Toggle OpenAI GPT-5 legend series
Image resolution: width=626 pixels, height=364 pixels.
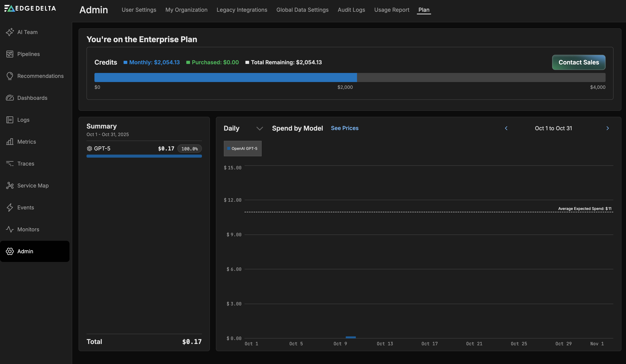[x=243, y=149]
